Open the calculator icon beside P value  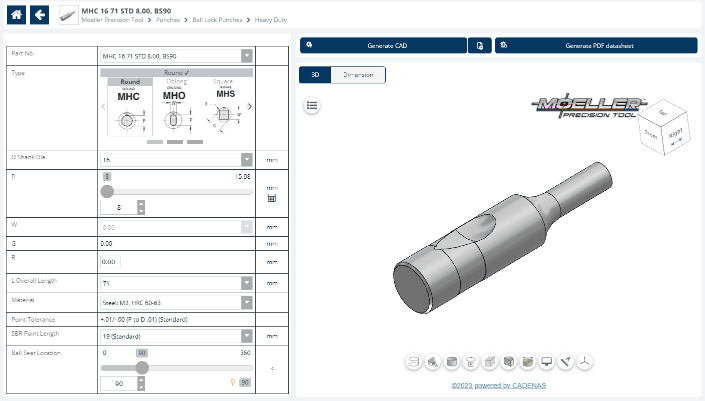pos(271,198)
